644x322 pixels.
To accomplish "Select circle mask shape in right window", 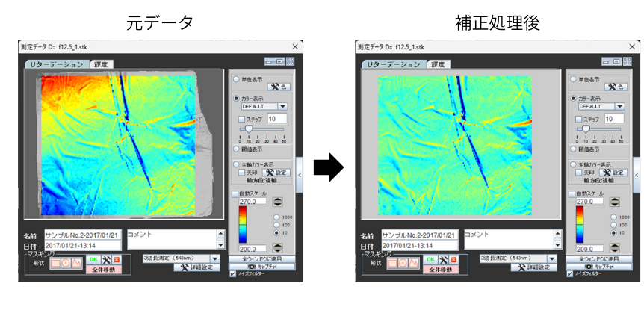I will pos(403,263).
